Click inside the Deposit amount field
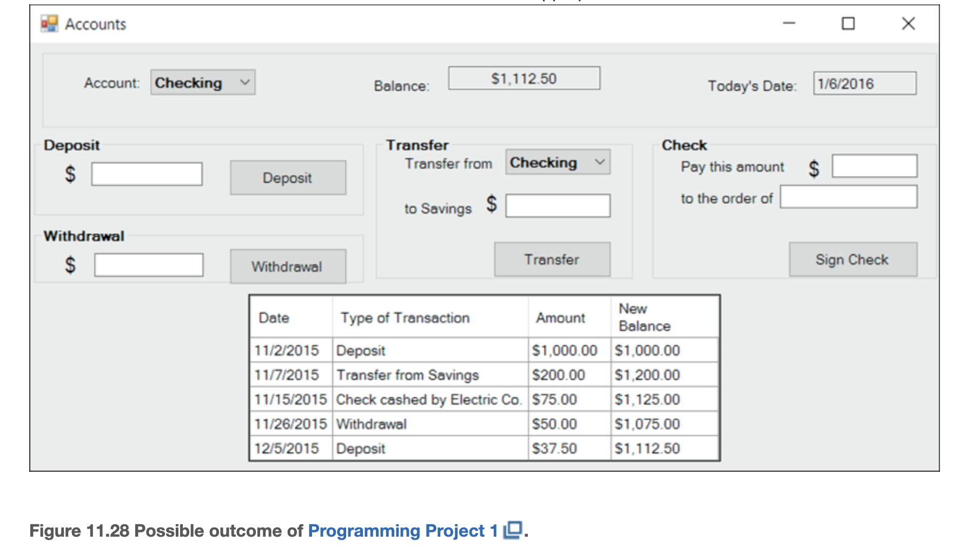The image size is (980, 554). pyautogui.click(x=147, y=173)
